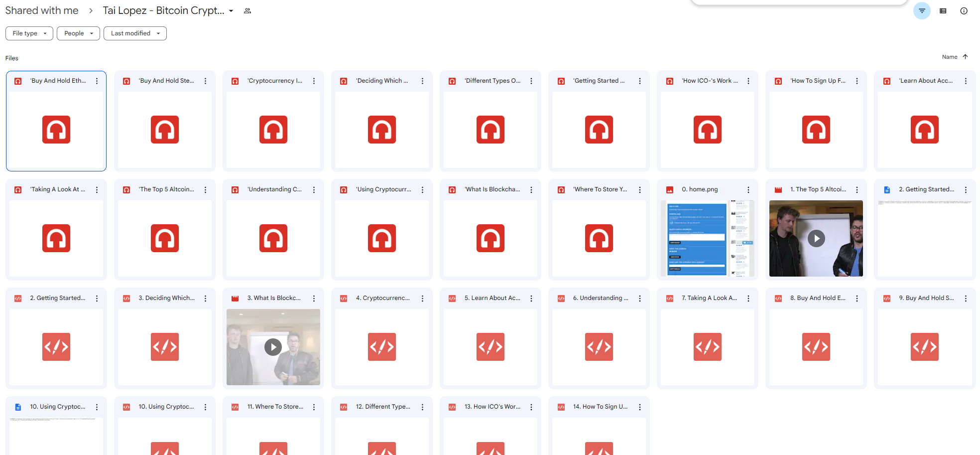This screenshot has height=455, width=980.
Task: Select 4. Cryptocurrenc... file name
Action: click(383, 298)
